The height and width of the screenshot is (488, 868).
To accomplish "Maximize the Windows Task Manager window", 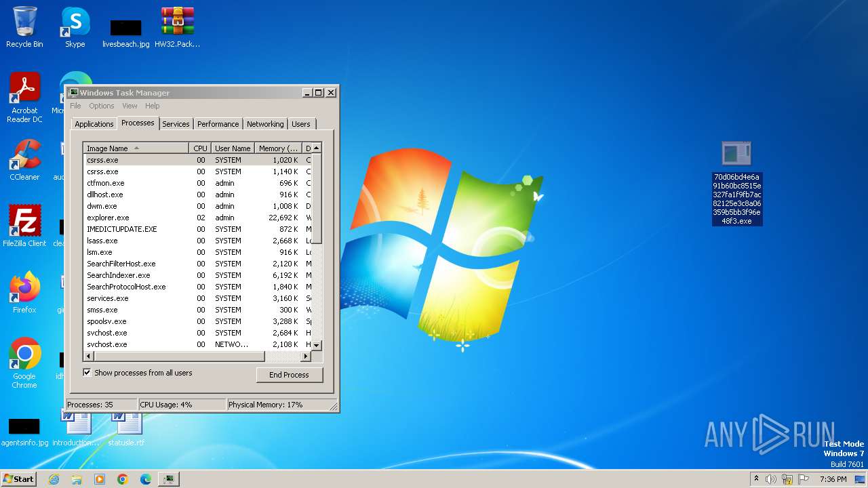I will tap(319, 93).
